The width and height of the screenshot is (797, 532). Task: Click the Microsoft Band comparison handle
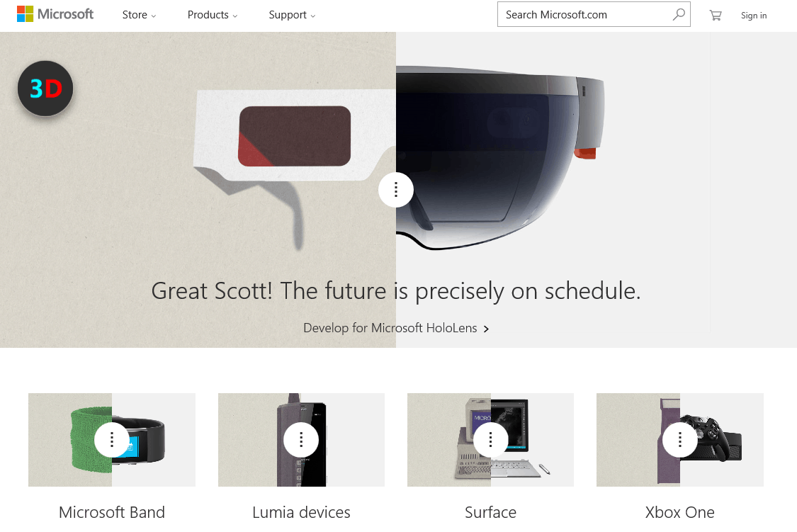112,439
